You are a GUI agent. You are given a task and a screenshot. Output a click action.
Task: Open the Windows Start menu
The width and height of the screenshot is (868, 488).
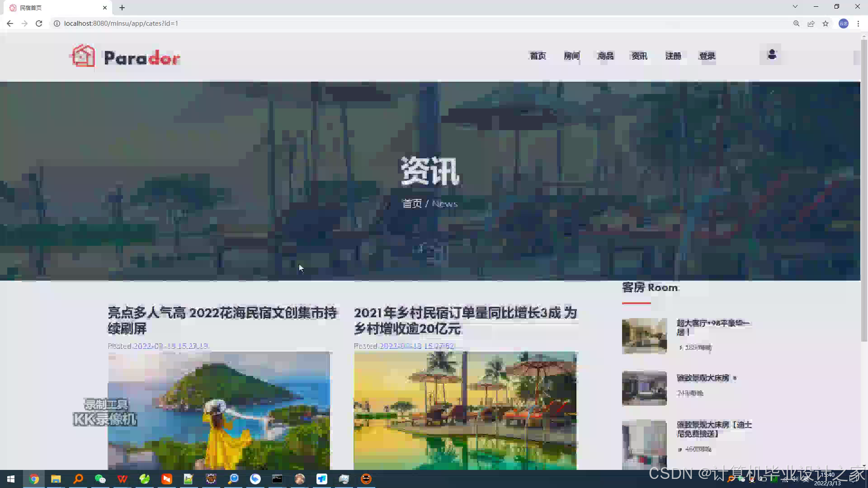coord(11,479)
